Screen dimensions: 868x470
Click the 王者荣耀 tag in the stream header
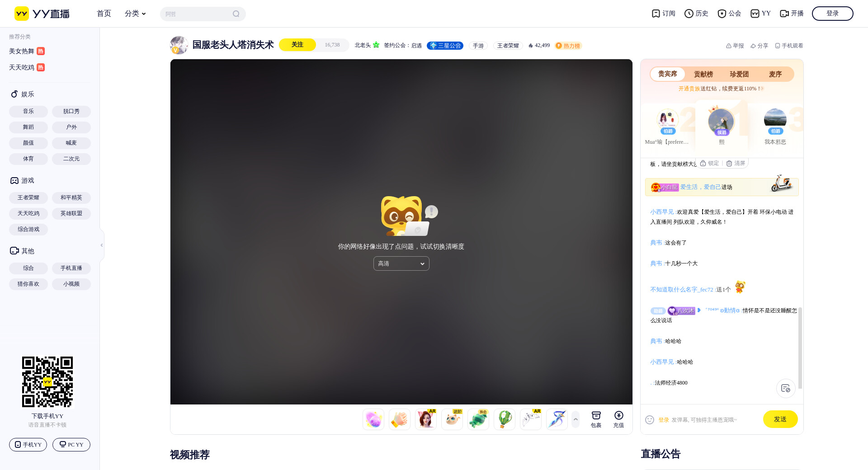(x=508, y=46)
